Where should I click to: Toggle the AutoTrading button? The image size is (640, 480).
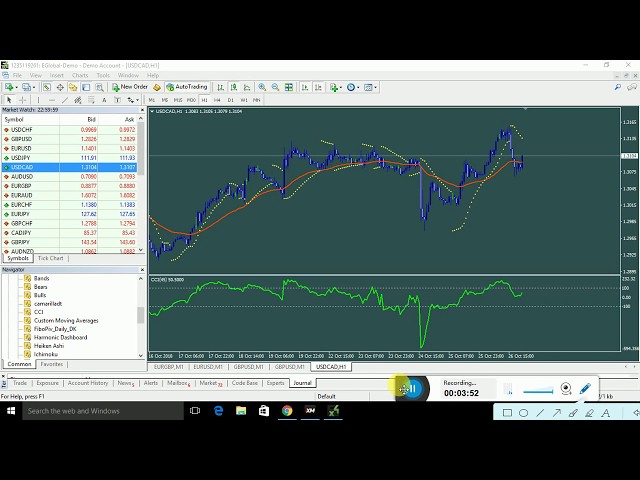(x=186, y=87)
